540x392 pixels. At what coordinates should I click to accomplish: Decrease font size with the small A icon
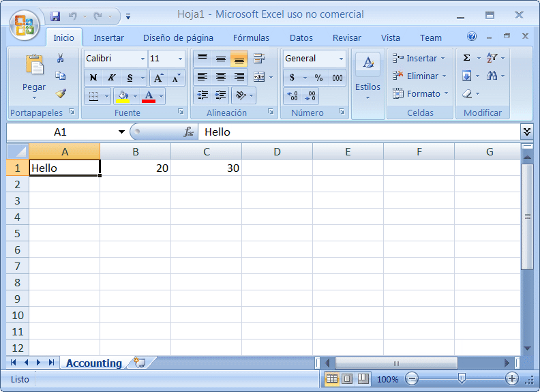pos(176,78)
